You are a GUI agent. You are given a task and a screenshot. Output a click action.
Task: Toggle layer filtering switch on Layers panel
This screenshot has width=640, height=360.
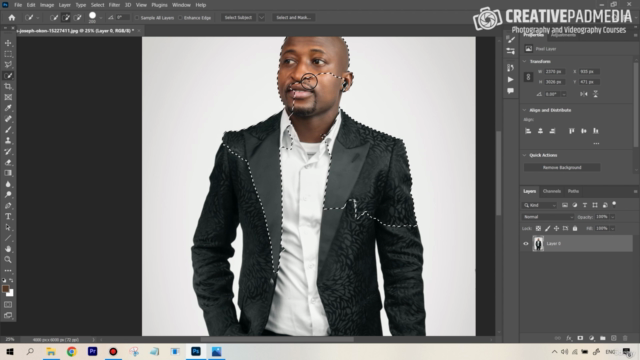point(614,204)
